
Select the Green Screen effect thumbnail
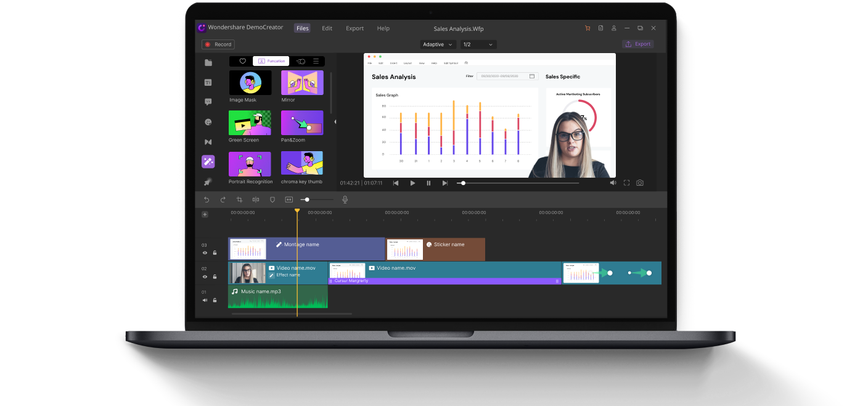click(250, 123)
